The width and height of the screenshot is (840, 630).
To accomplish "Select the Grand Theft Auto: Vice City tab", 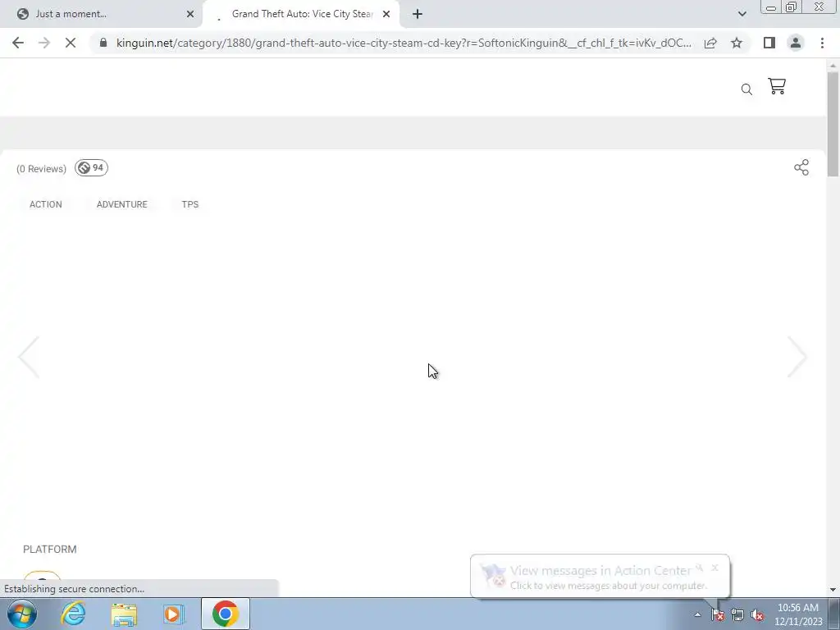I will coord(302,14).
